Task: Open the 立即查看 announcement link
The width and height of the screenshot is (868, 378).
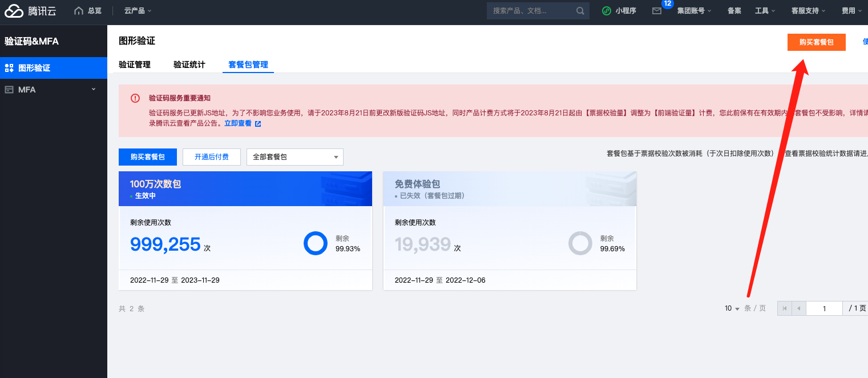Action: click(238, 123)
